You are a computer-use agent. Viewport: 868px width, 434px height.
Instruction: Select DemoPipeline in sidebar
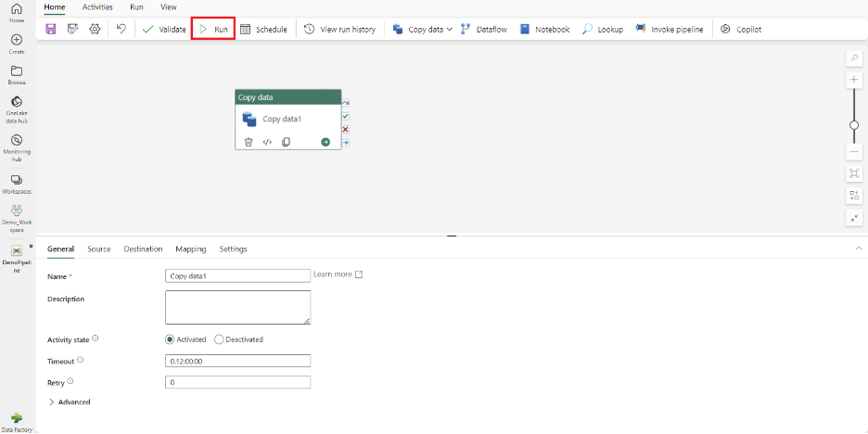point(17,259)
